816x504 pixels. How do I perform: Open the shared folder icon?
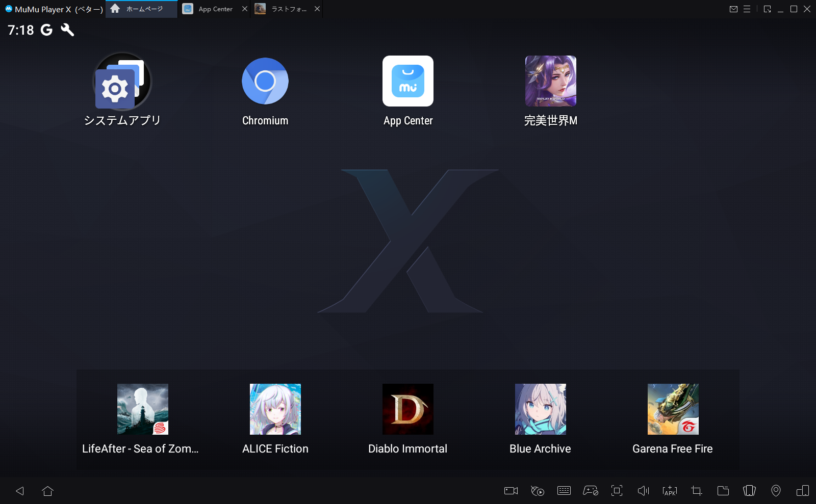(723, 491)
